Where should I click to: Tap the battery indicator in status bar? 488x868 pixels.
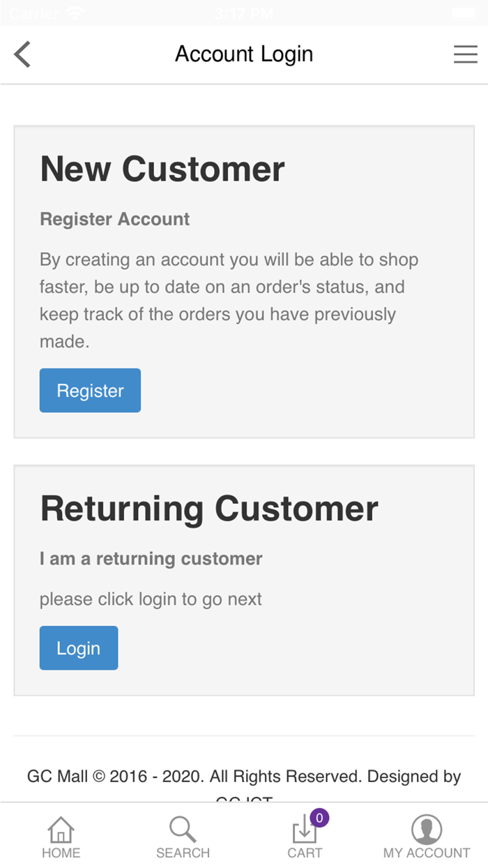pos(463,13)
